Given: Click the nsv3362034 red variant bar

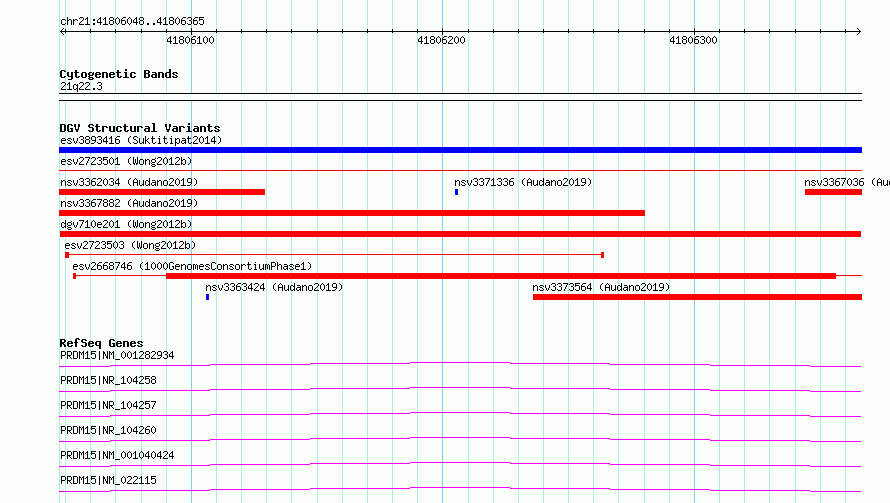Looking at the screenshot, I should coord(162,192).
